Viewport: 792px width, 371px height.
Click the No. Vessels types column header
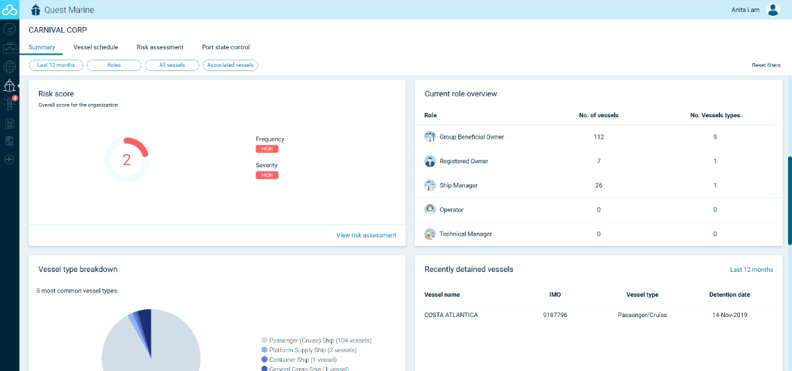pos(715,115)
